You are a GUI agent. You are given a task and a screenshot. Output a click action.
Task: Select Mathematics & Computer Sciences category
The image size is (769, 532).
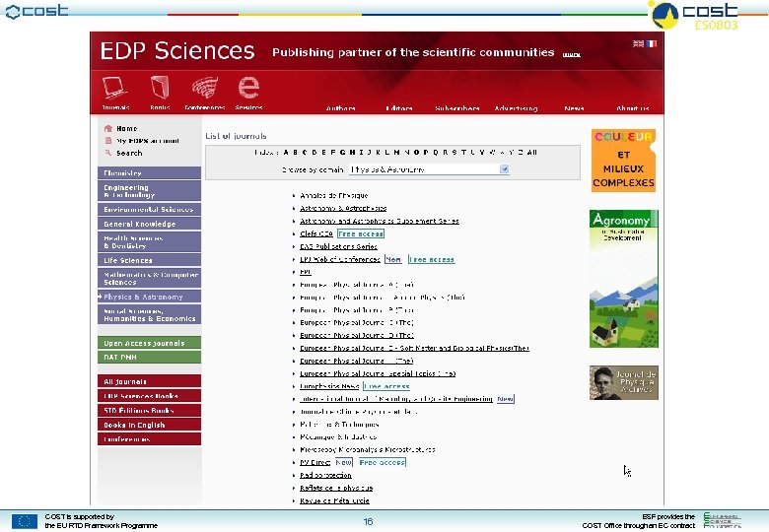pyautogui.click(x=149, y=278)
